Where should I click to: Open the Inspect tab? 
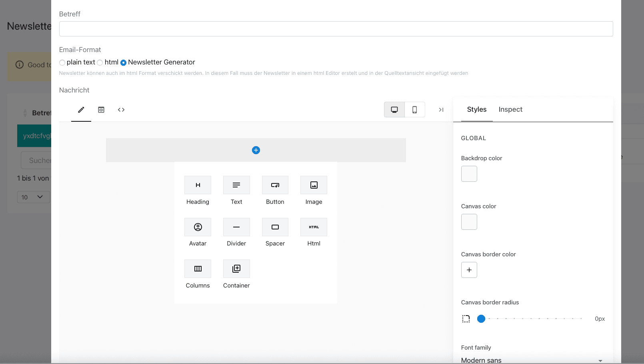coord(510,109)
